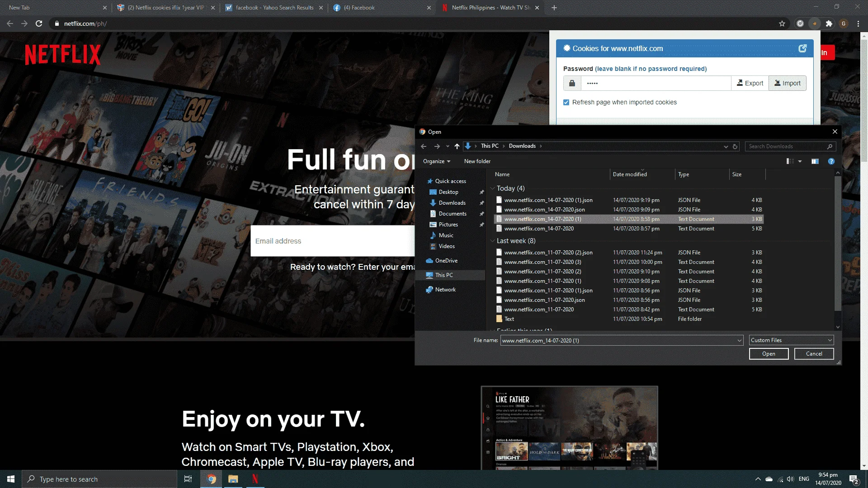Refresh the Downloads folder listing

pyautogui.click(x=735, y=146)
